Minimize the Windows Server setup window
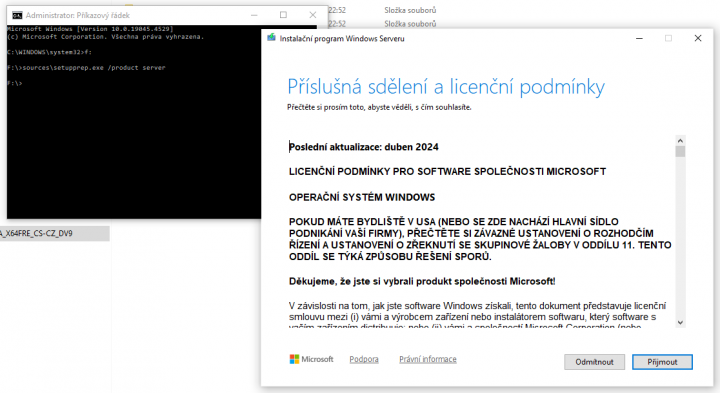 pyautogui.click(x=639, y=39)
